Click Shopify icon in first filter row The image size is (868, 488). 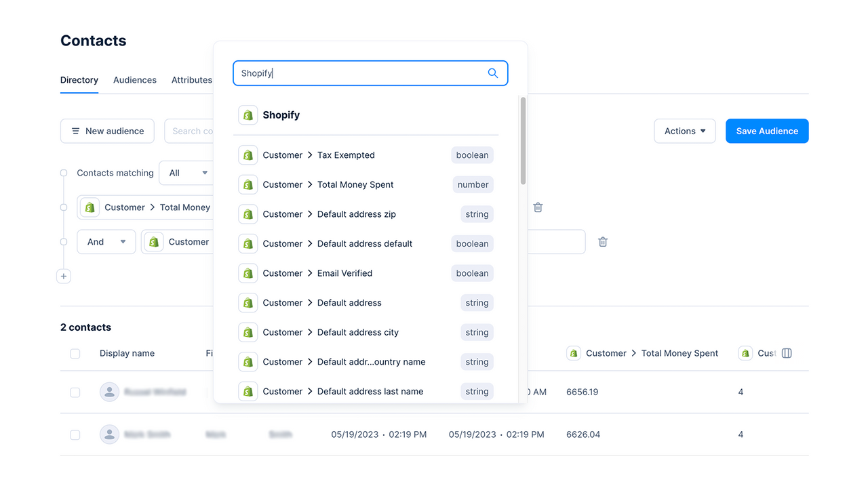[x=90, y=207]
